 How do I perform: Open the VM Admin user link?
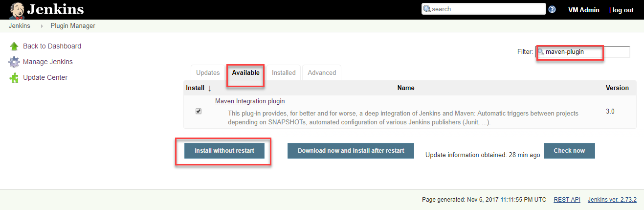click(x=584, y=10)
